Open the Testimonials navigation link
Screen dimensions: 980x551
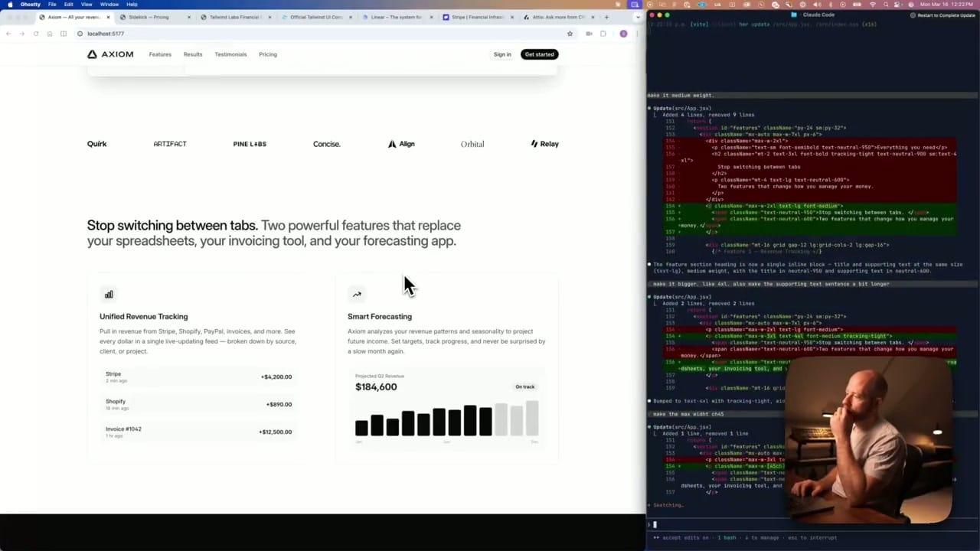coord(230,54)
